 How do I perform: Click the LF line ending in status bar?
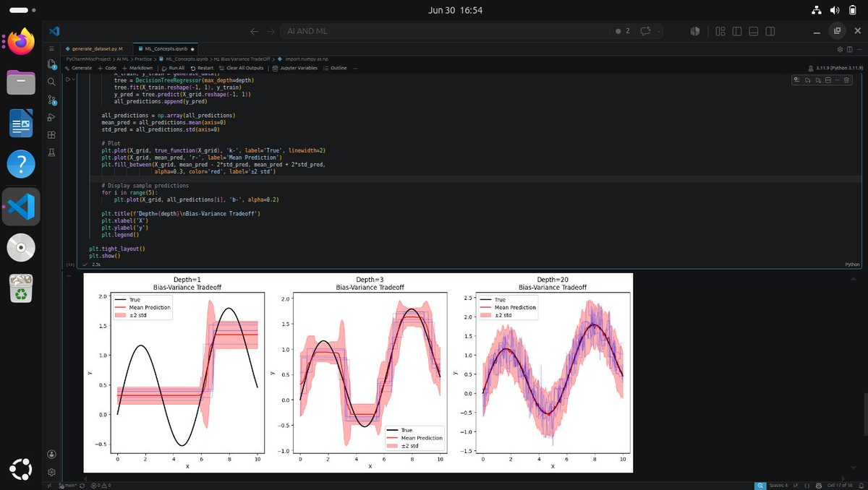tap(796, 486)
